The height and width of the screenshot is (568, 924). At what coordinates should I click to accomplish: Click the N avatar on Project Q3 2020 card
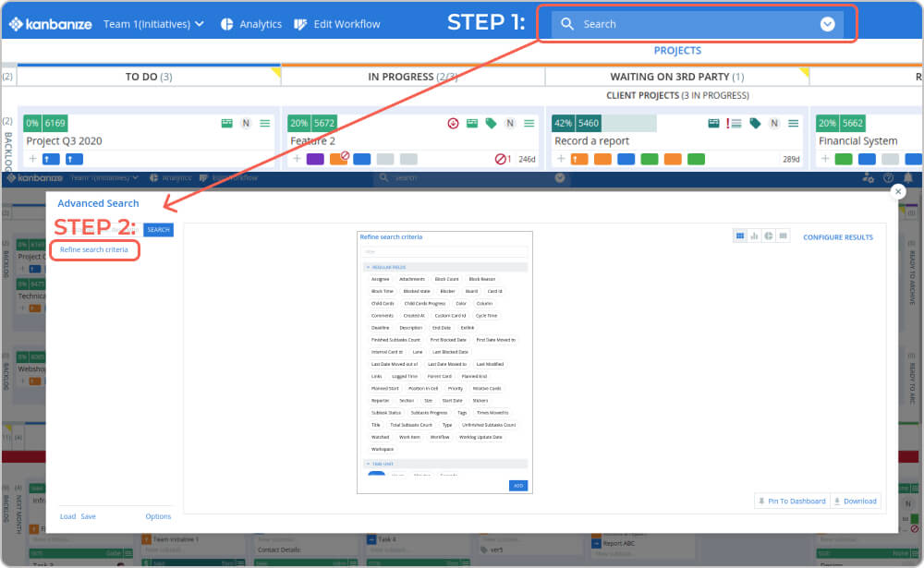pyautogui.click(x=246, y=123)
